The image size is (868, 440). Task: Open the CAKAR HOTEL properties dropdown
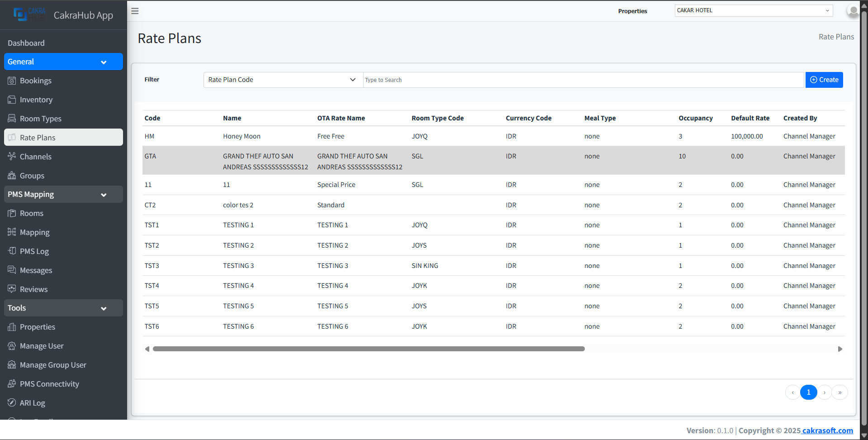[x=753, y=11]
